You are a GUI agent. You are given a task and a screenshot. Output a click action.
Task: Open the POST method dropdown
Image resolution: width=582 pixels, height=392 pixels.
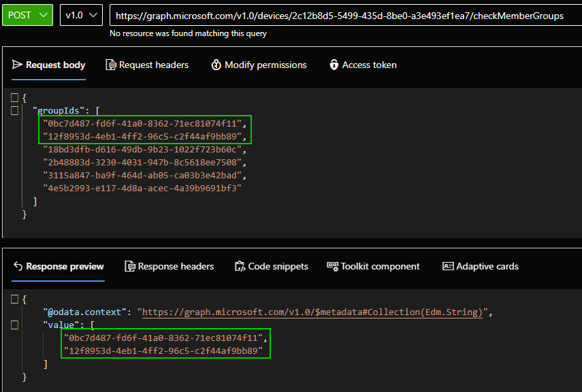[x=27, y=15]
